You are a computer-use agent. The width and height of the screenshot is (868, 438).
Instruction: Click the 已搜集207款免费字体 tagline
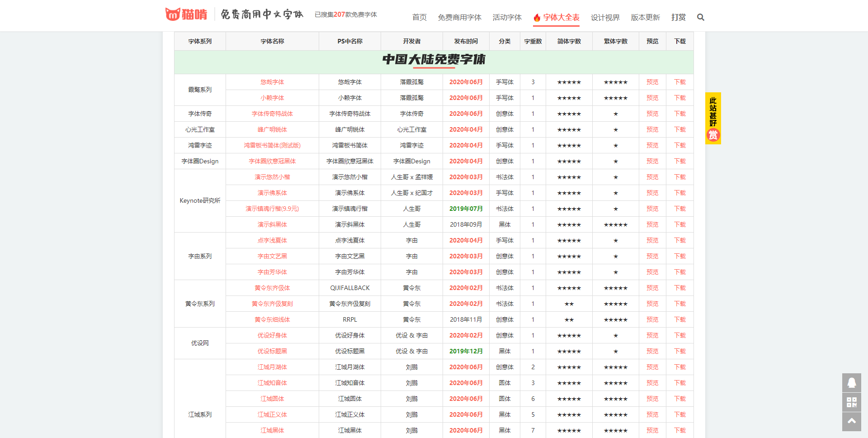point(346,14)
